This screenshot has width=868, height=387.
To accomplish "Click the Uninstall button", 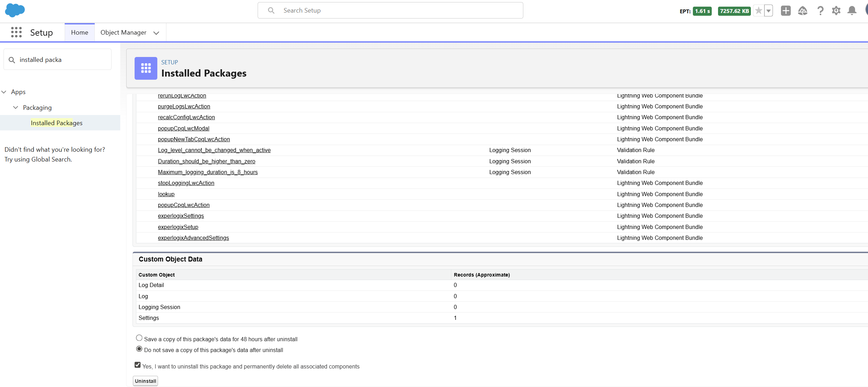I will 145,381.
